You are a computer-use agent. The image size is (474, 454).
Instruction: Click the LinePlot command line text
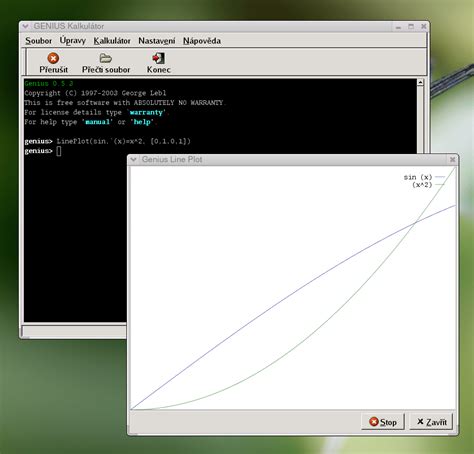coord(124,141)
